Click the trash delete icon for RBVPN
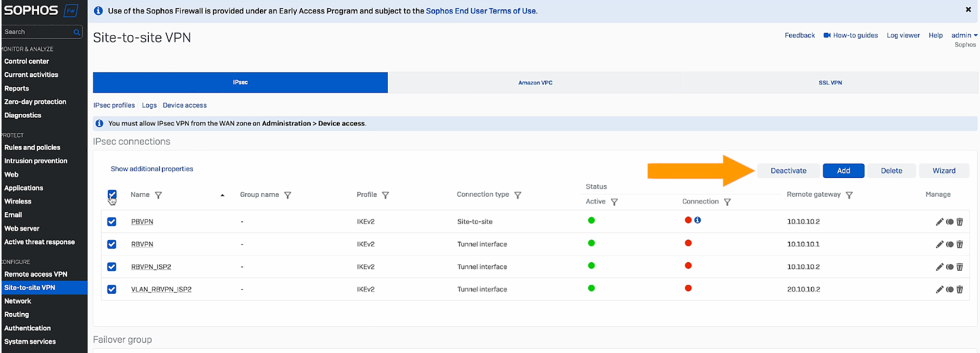Screen dimensions: 980x353 coord(960,244)
